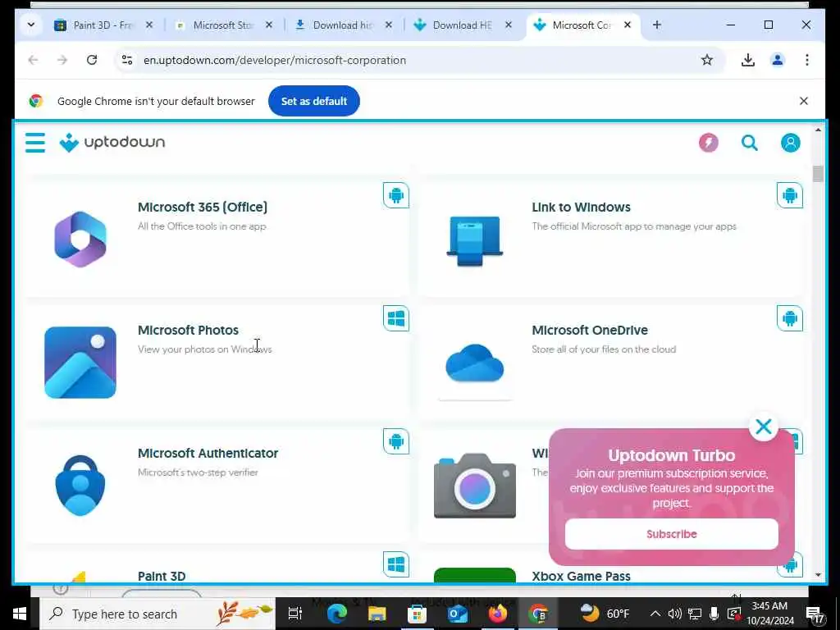Open the notification center icon

(x=815, y=614)
